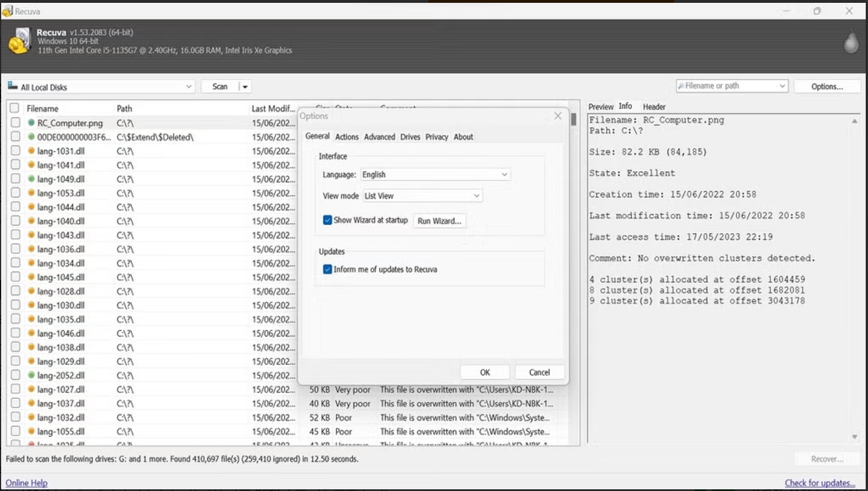This screenshot has height=491, width=868.
Task: Click Cancel in the Options dialog
Action: point(539,372)
